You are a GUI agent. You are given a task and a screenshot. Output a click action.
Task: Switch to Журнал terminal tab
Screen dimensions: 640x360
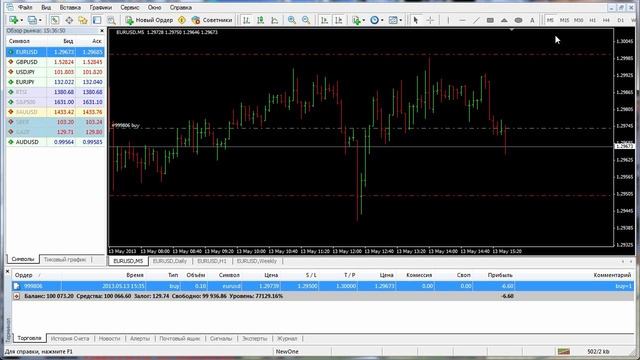point(287,339)
